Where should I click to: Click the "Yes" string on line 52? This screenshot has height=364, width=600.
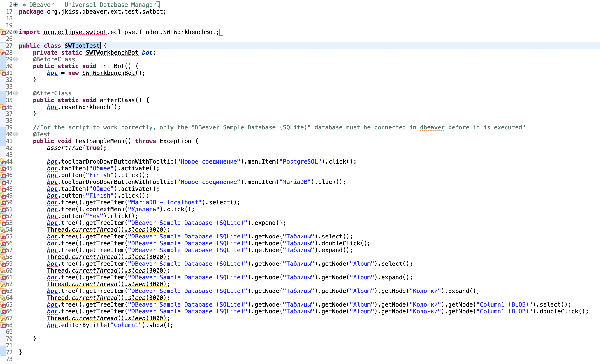coord(94,216)
